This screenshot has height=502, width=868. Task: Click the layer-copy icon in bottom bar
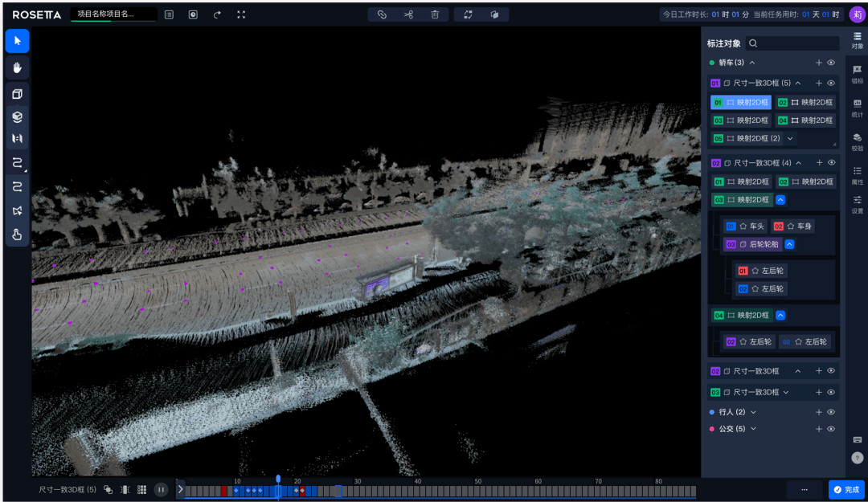click(x=108, y=490)
